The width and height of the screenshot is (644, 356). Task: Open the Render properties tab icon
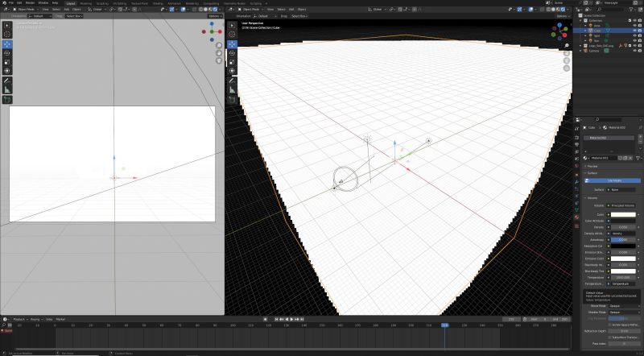[x=576, y=137]
